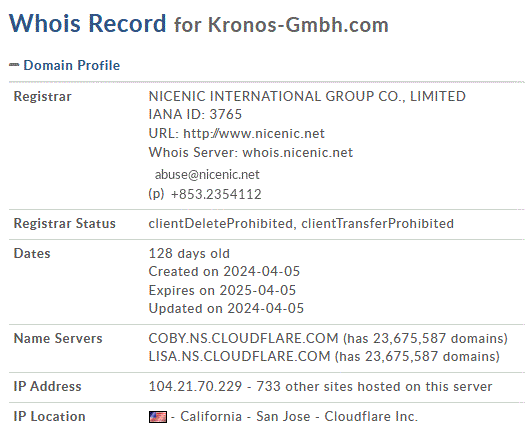This screenshot has height=432, width=526.
Task: Select the phone number +853.2354112
Action: [216, 194]
